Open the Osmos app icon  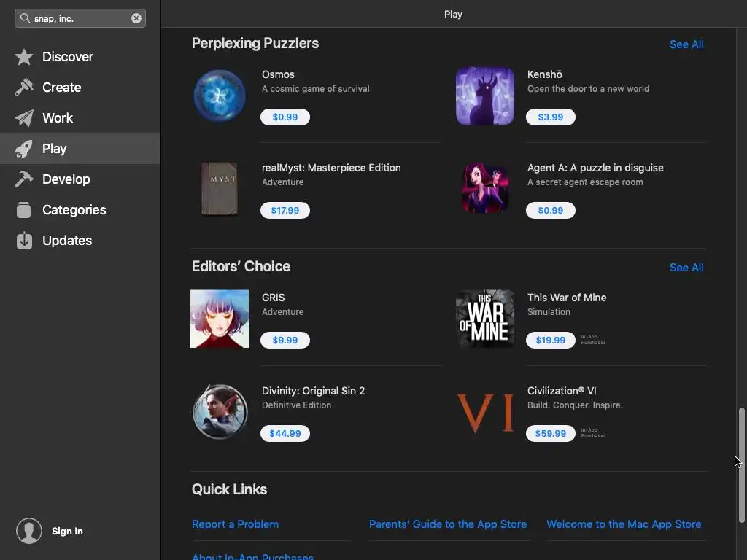pos(220,96)
